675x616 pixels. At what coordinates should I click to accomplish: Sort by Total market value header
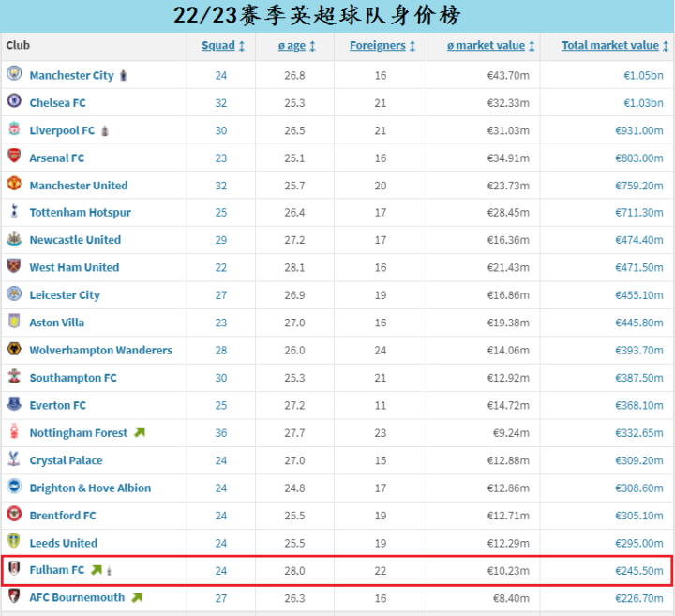615,46
